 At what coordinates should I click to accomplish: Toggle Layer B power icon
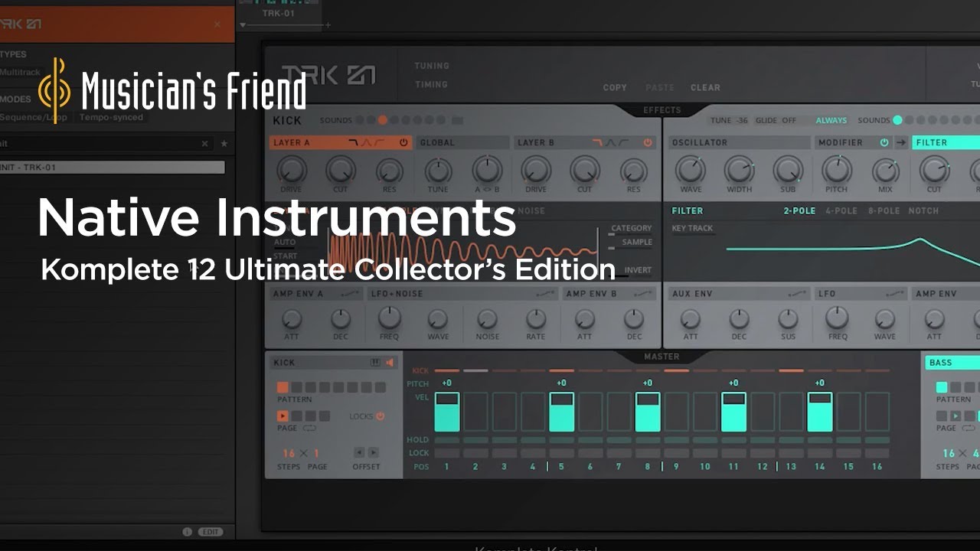coord(648,142)
